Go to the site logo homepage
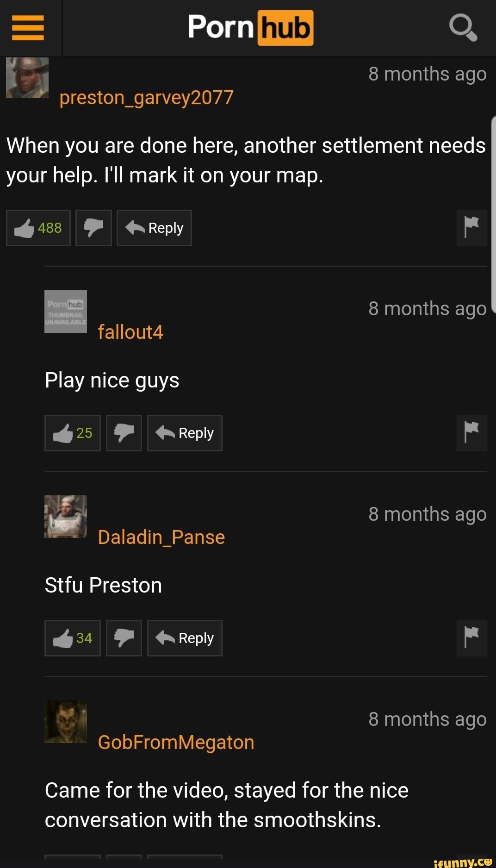 [x=250, y=28]
